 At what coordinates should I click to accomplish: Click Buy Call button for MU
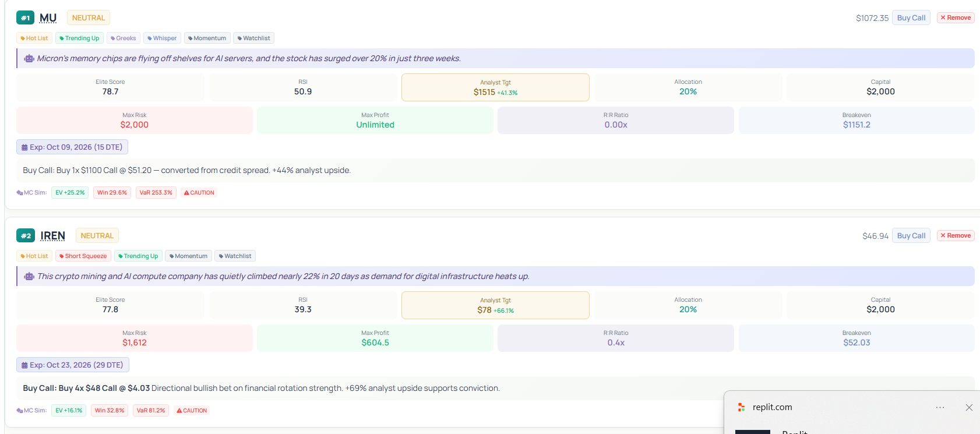[x=911, y=18]
